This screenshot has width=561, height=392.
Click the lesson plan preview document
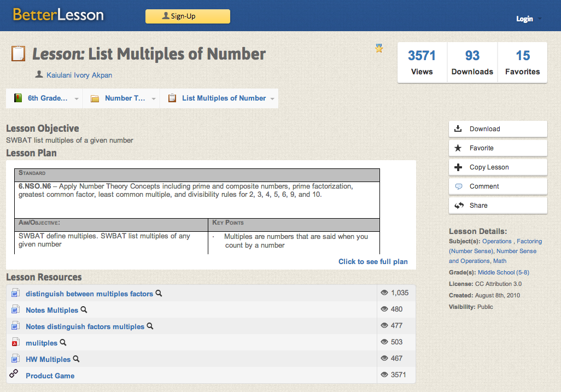point(197,208)
